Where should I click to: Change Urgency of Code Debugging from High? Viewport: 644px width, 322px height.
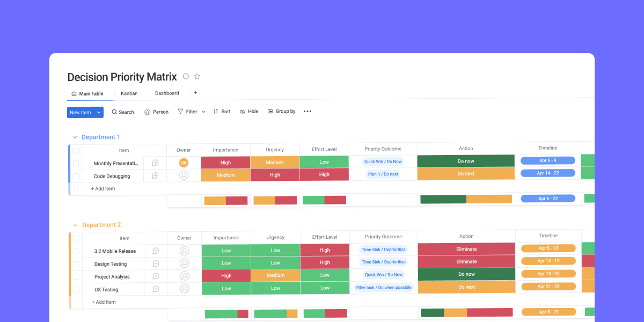pos(275,174)
